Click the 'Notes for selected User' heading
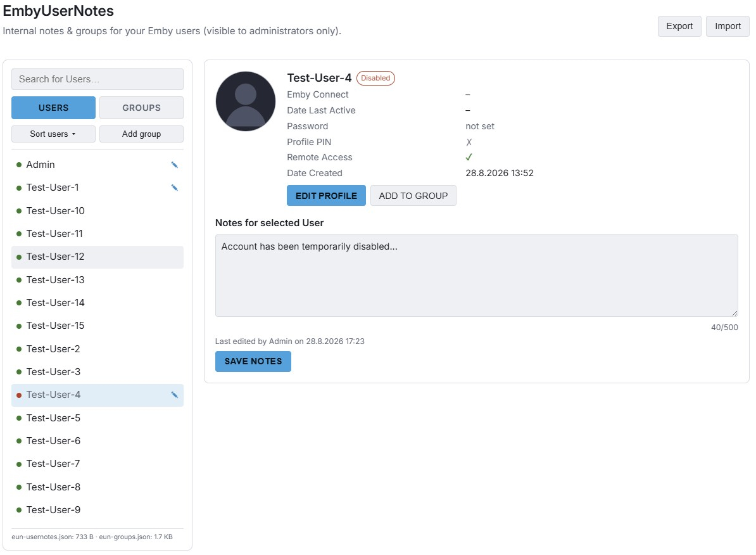 [270, 223]
